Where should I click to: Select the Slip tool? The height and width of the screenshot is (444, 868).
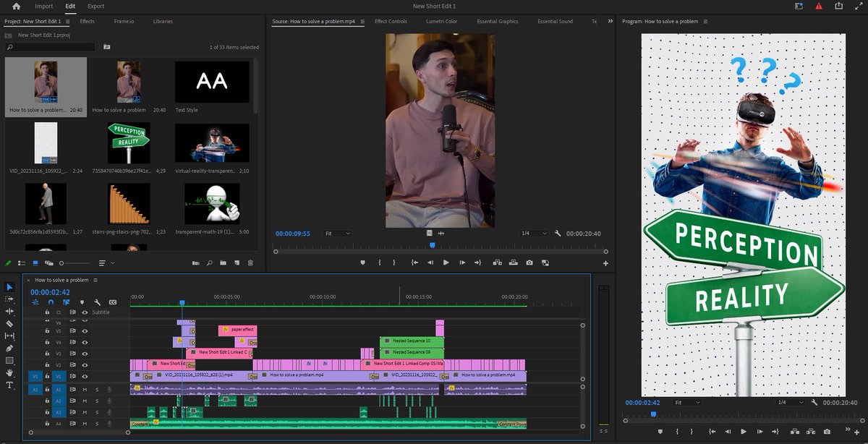(9, 336)
